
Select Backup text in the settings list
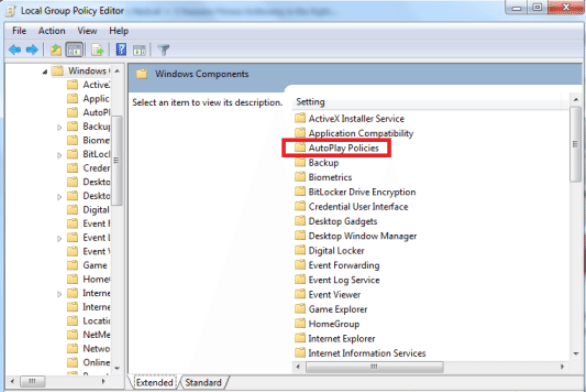coord(324,163)
